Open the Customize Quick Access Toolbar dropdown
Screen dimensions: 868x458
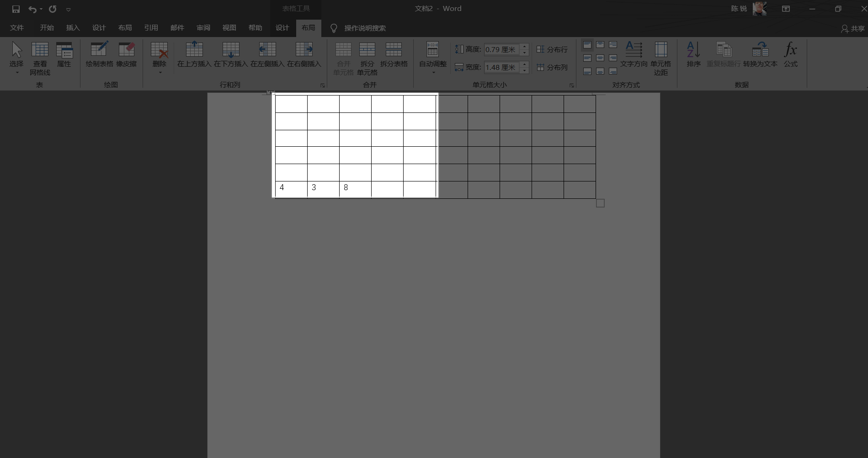tap(68, 9)
